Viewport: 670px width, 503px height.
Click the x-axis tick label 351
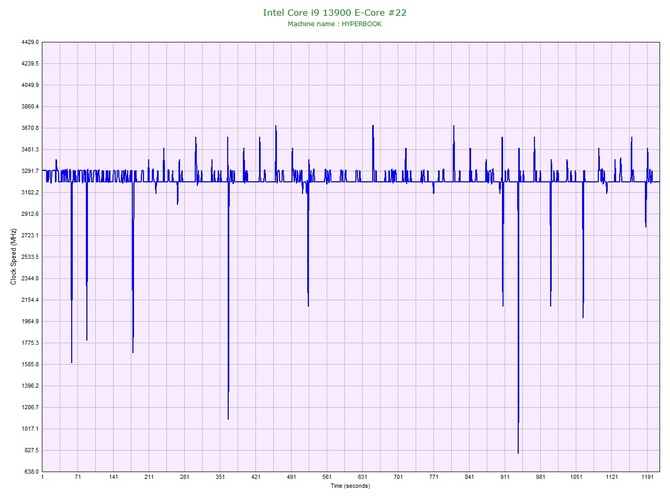pos(220,477)
